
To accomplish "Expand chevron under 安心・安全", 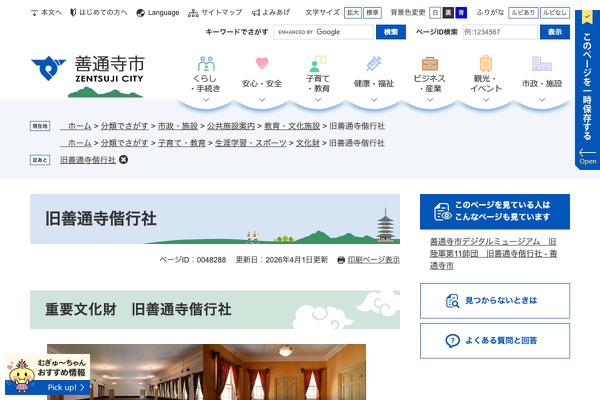I will (262, 100).
